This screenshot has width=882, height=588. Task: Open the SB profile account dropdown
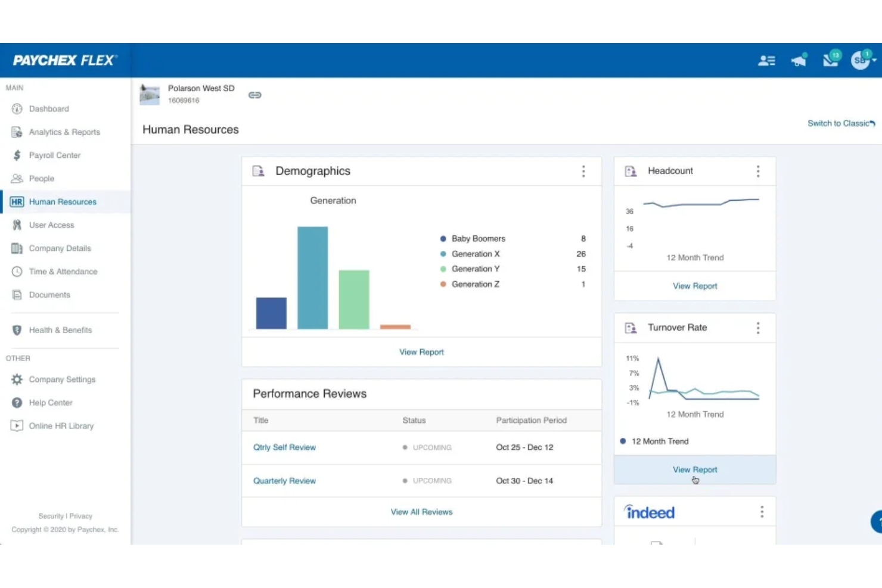[861, 60]
